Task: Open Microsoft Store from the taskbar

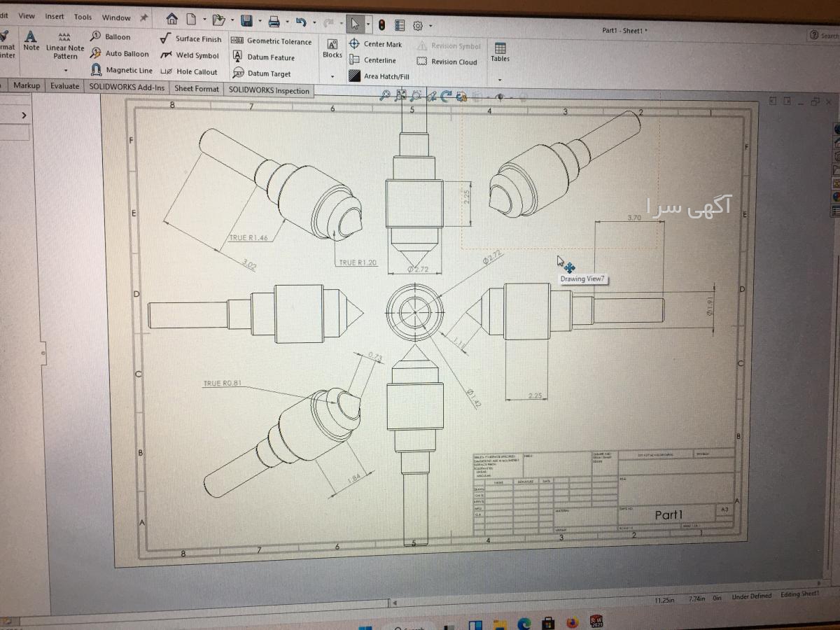Action: pos(549,623)
